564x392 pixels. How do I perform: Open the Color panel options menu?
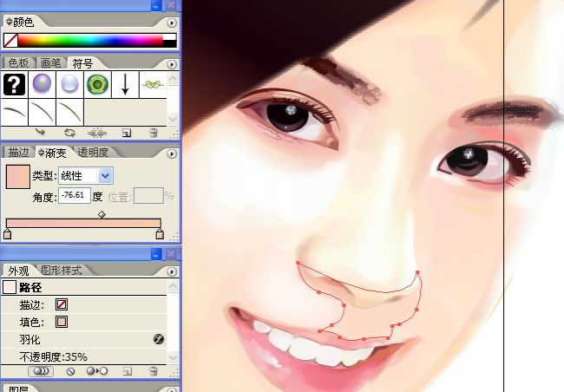(171, 23)
